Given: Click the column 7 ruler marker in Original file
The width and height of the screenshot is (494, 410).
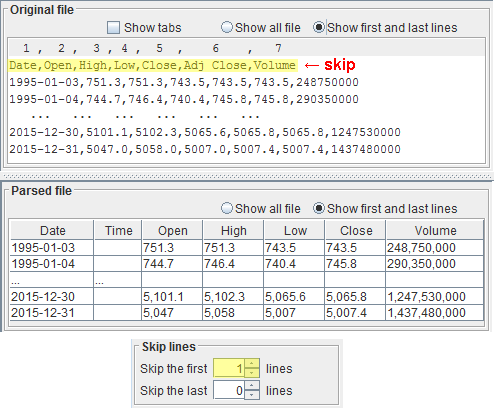Looking at the screenshot, I should coord(278,48).
